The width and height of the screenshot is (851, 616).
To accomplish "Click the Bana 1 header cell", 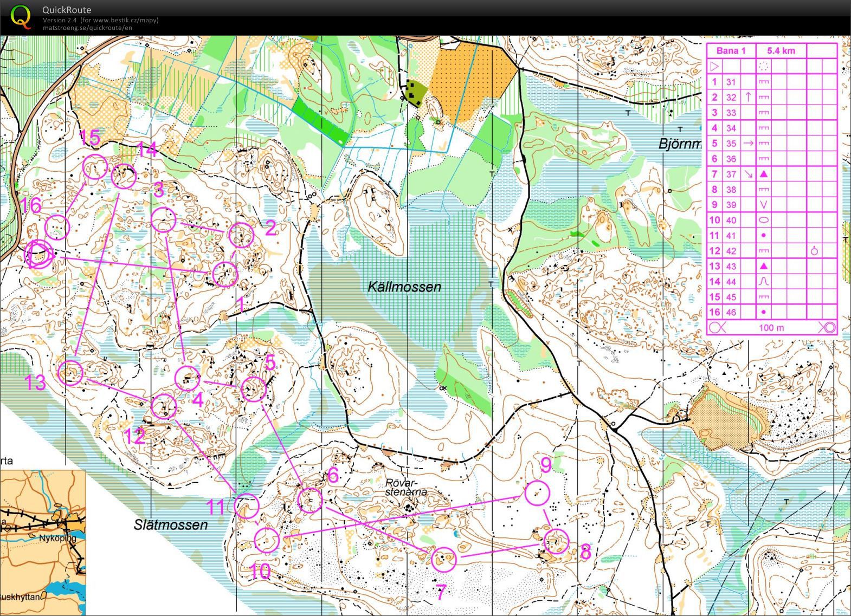I will click(731, 51).
